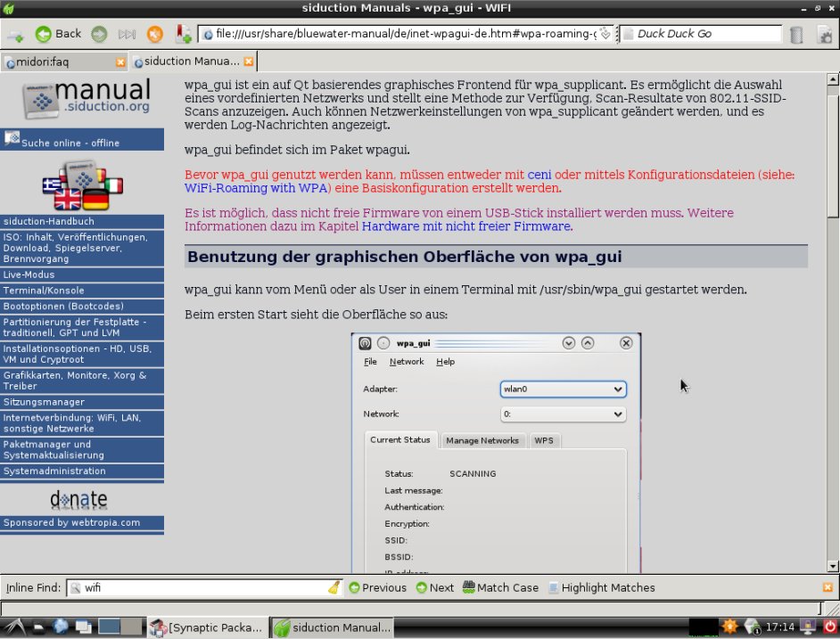Open the desktop start menu icon
Image resolution: width=840 pixels, height=639 pixels.
click(x=14, y=627)
